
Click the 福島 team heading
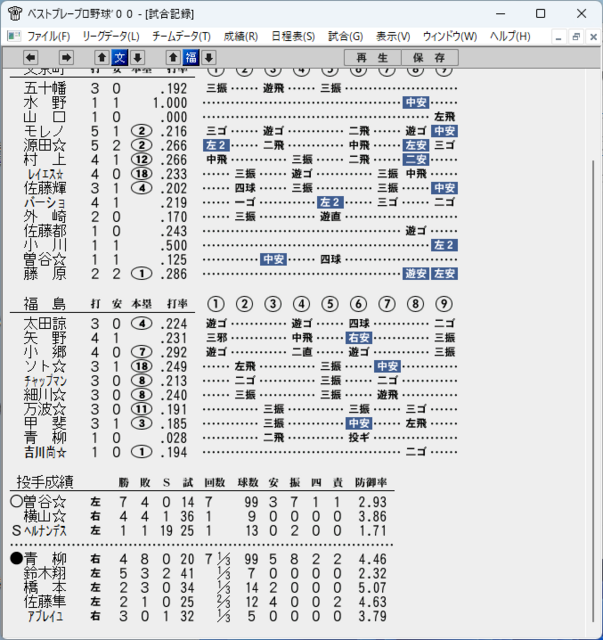pos(45,304)
